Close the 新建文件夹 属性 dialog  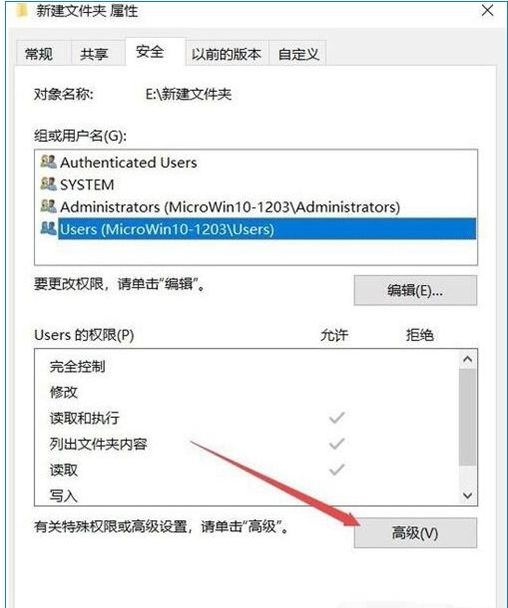pos(487,10)
